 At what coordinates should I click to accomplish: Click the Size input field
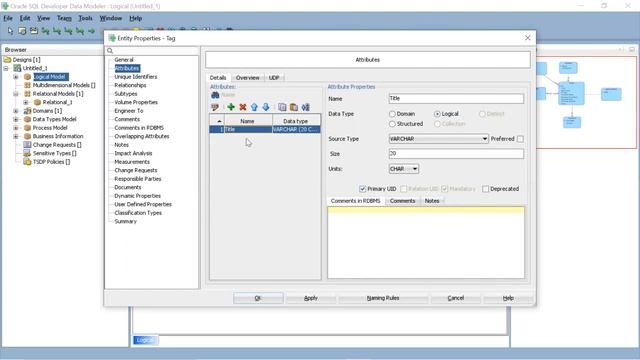tap(456, 153)
